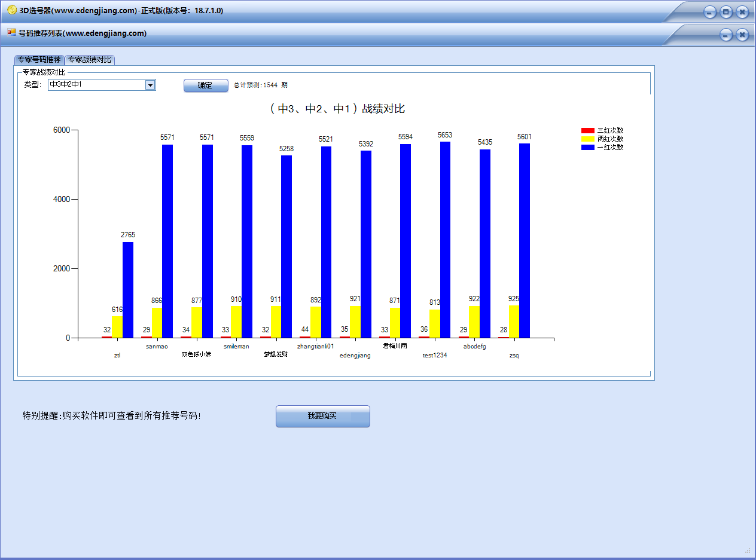Maximize the main 3D选号器 window
This screenshot has height=560, width=756.
tap(725, 12)
